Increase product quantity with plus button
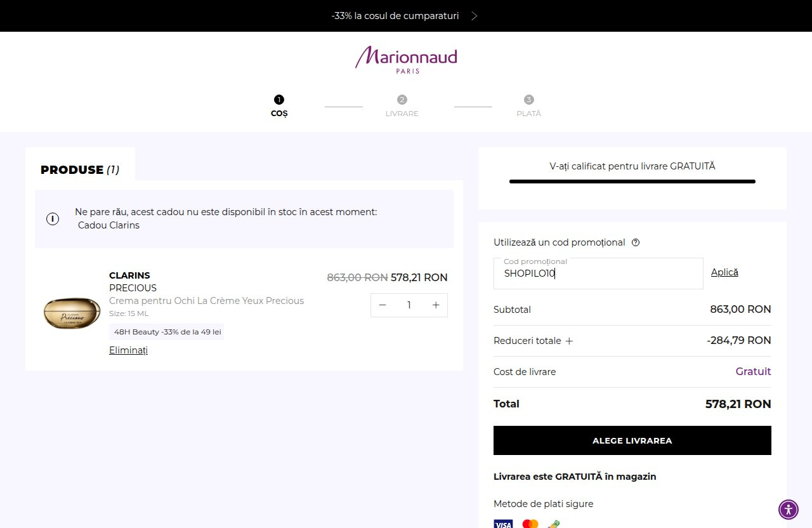Screen dimensions: 812x528 click(x=436, y=305)
